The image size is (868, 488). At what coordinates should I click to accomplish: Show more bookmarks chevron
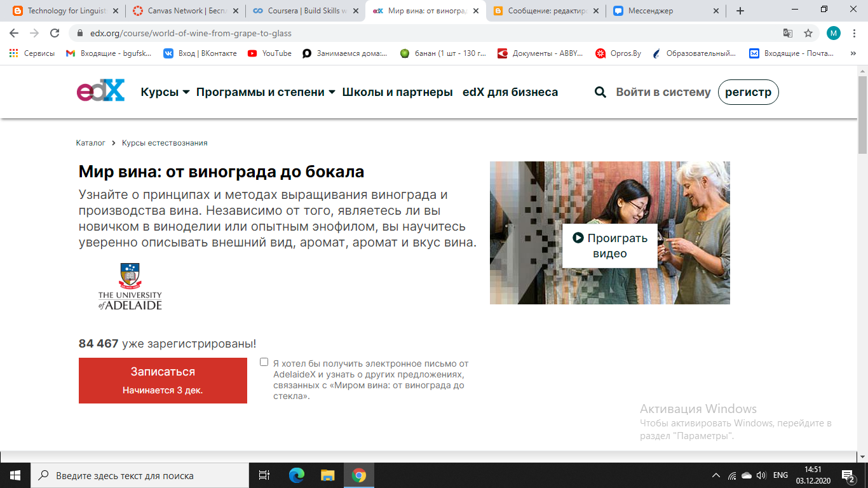[x=853, y=53]
